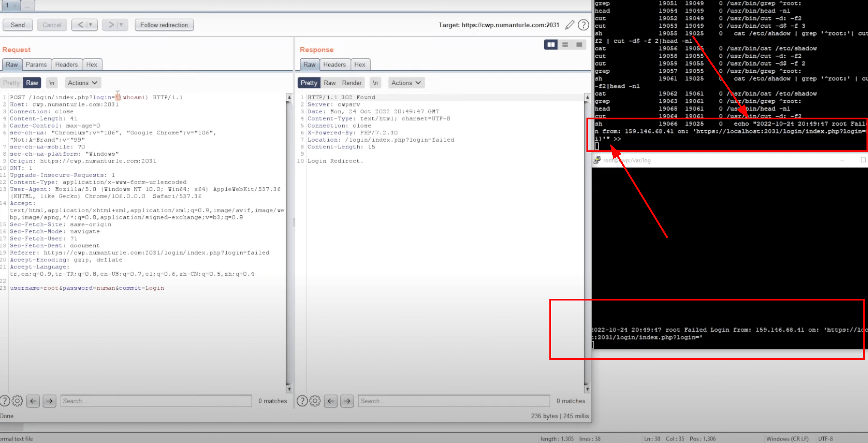This screenshot has width=868, height=443.
Task: Switch response view to Pretty mode
Action: pyautogui.click(x=309, y=83)
